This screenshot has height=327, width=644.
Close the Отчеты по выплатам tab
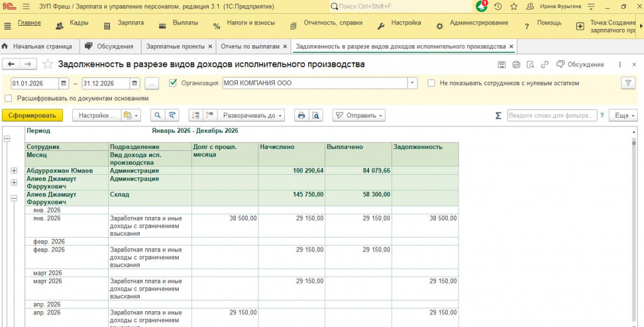tap(285, 47)
